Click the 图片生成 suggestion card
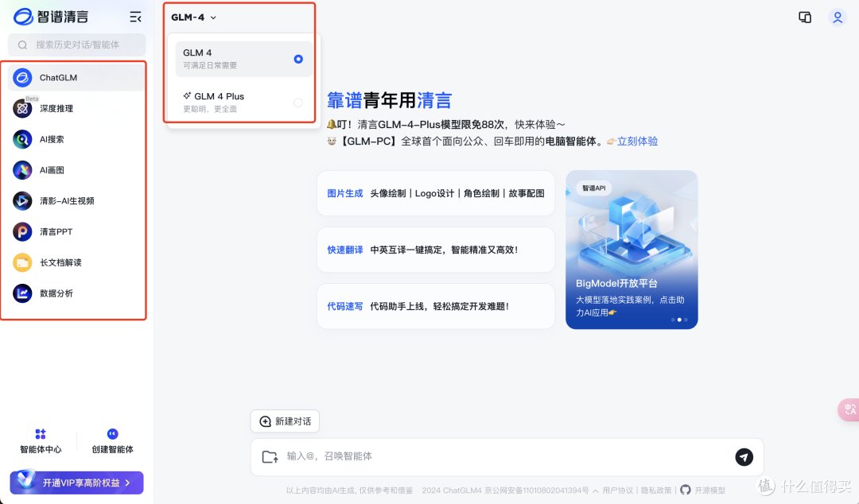Image resolution: width=859 pixels, height=504 pixels. click(436, 193)
